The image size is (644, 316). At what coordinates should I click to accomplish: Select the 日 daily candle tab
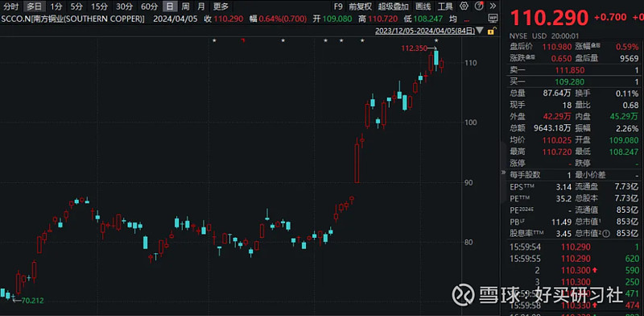[x=171, y=6]
